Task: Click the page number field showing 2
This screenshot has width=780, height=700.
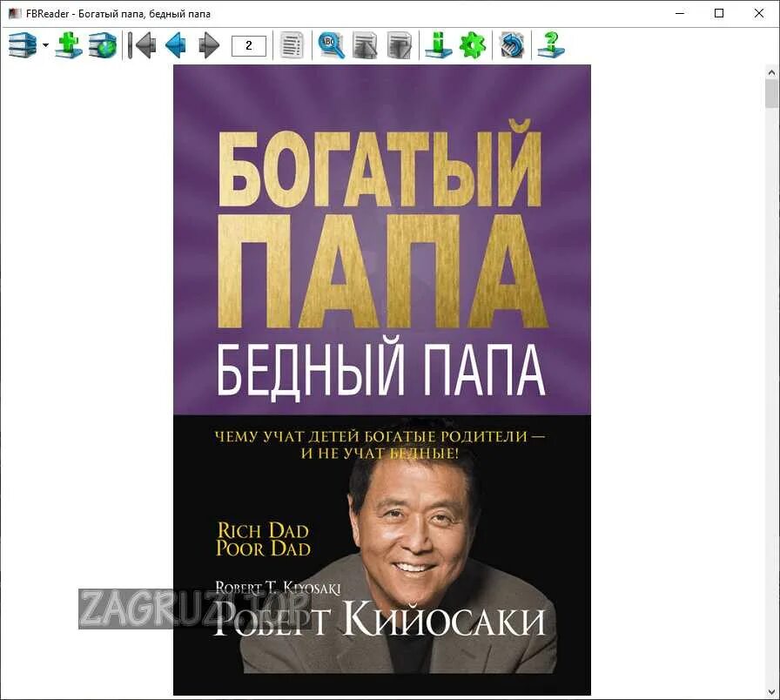Action: (249, 46)
